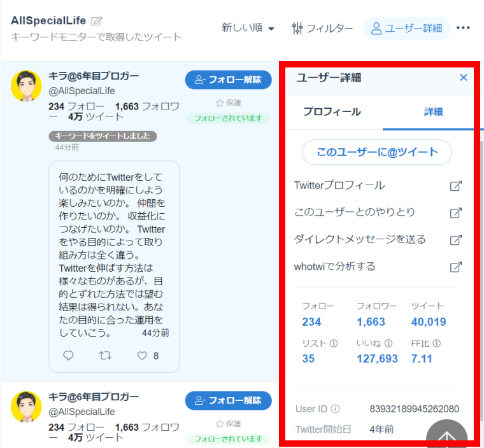Open the 新しい順 sort dropdown
The width and height of the screenshot is (484, 448).
(x=248, y=28)
